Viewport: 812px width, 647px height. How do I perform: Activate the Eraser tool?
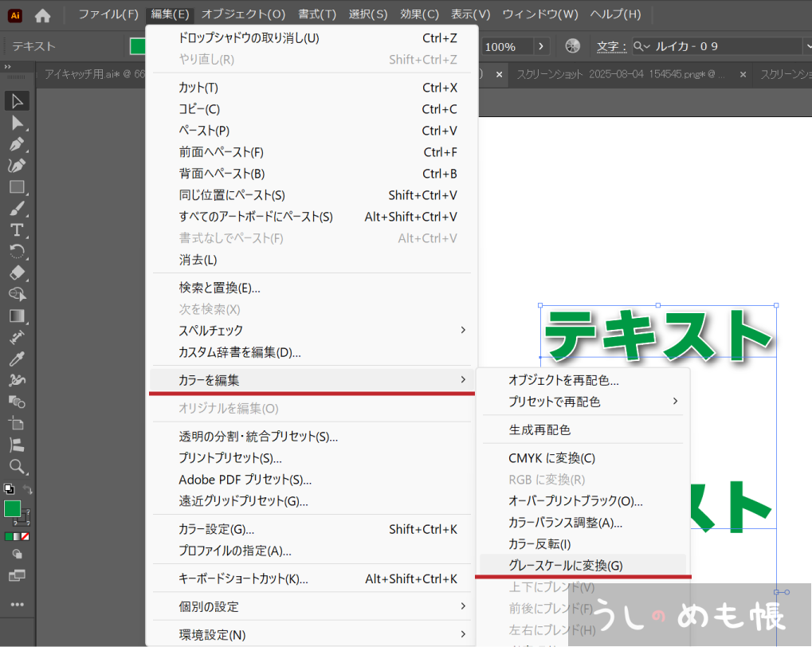tap(17, 273)
